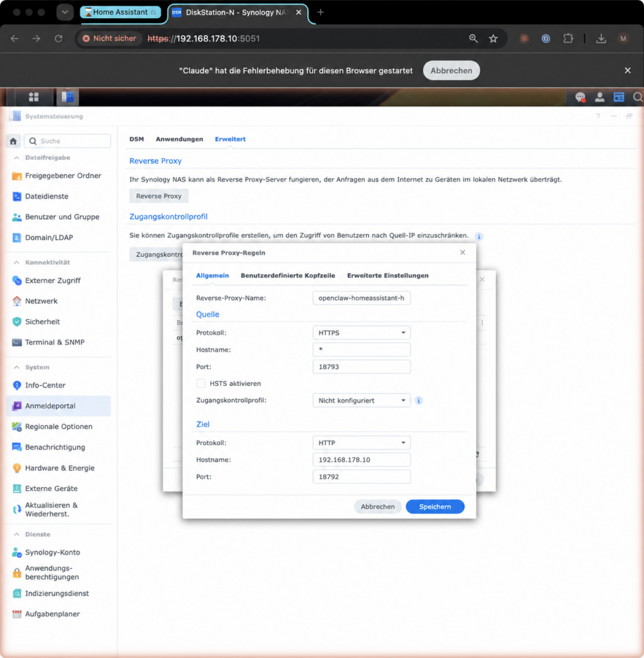The height and width of the screenshot is (658, 644).
Task: Open Aufgabenplaner settings
Action: click(x=58, y=614)
